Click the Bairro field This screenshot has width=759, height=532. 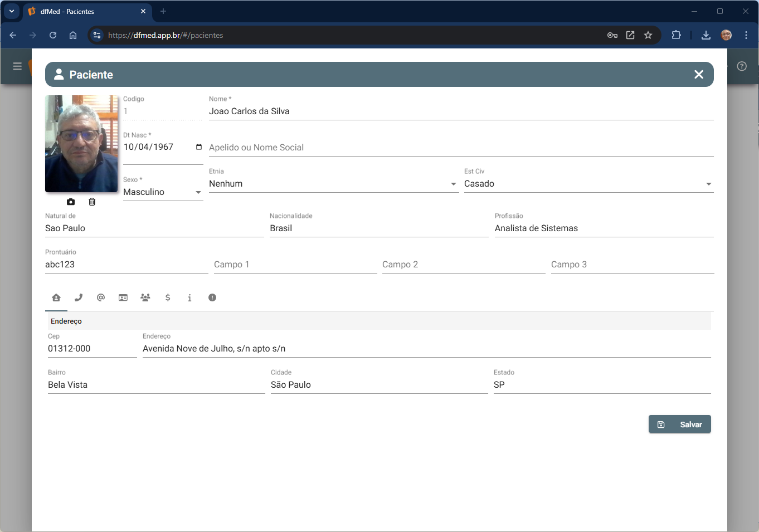(x=157, y=385)
